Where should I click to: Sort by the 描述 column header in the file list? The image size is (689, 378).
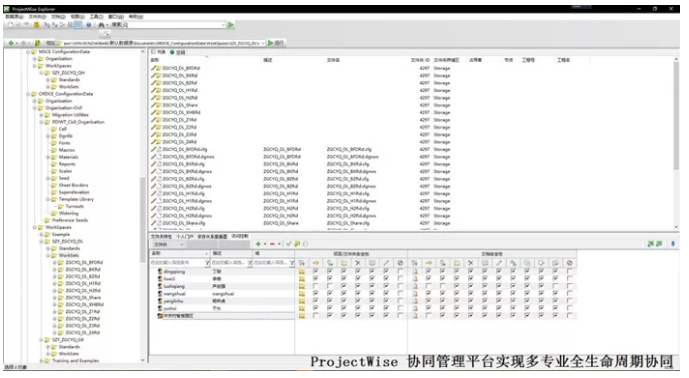click(x=268, y=60)
